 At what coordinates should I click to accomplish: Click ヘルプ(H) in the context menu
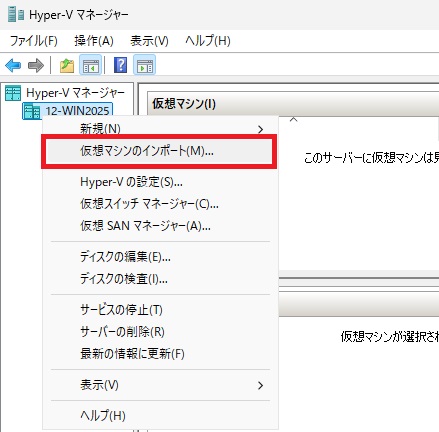[x=160, y=415]
